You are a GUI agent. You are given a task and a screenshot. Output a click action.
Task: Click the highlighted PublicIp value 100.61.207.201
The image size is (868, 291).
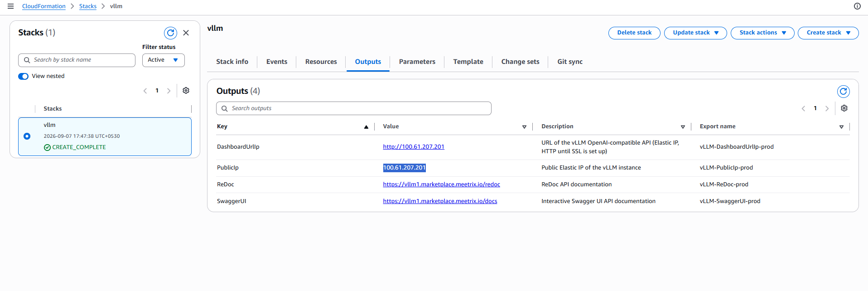click(x=405, y=168)
